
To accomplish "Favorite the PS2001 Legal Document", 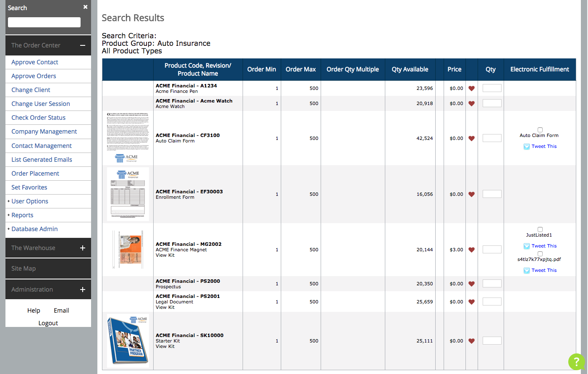I will [x=471, y=302].
